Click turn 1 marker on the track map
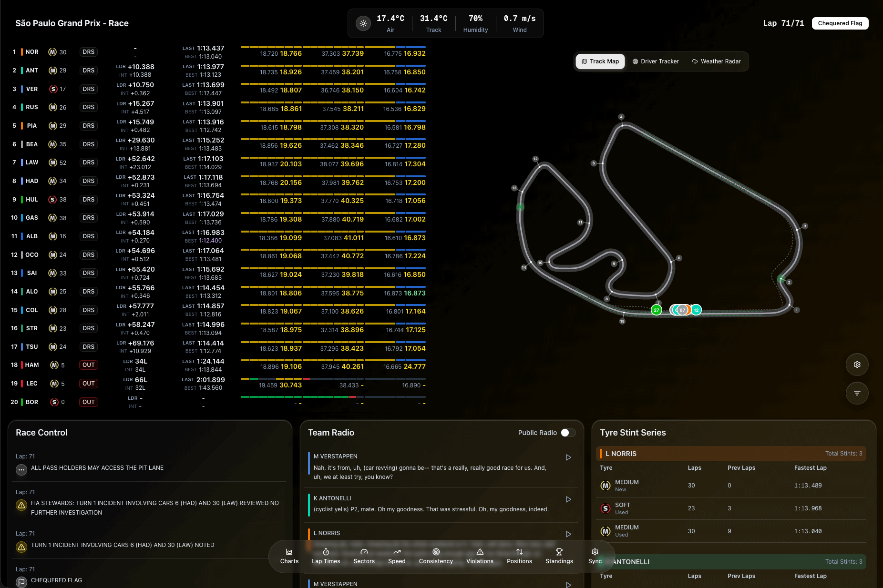 796,310
